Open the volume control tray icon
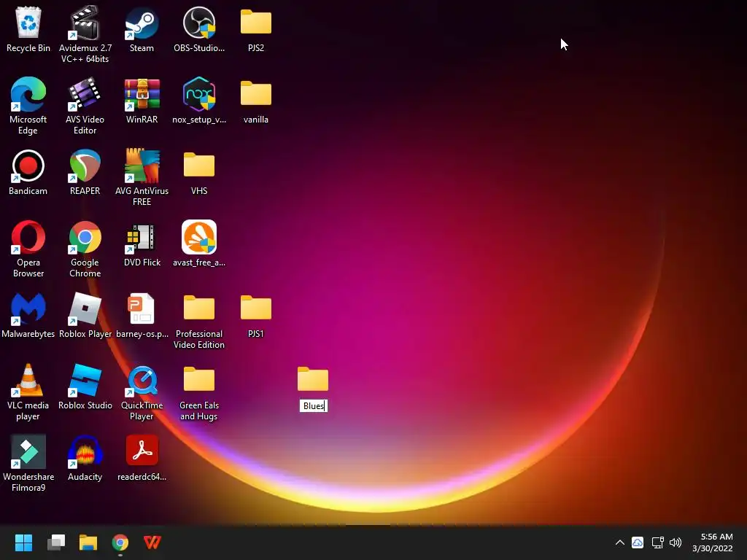The height and width of the screenshot is (560, 747). [x=676, y=542]
